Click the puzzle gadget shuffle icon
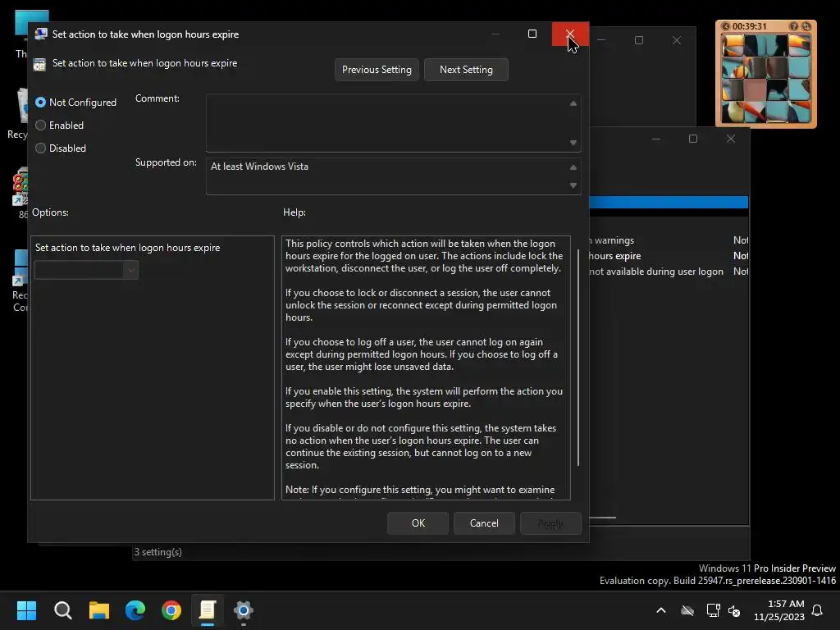This screenshot has width=840, height=630. [806, 26]
